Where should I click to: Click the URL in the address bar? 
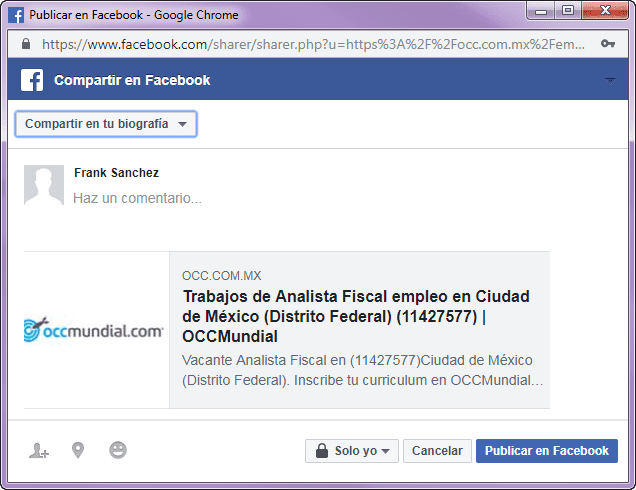314,44
